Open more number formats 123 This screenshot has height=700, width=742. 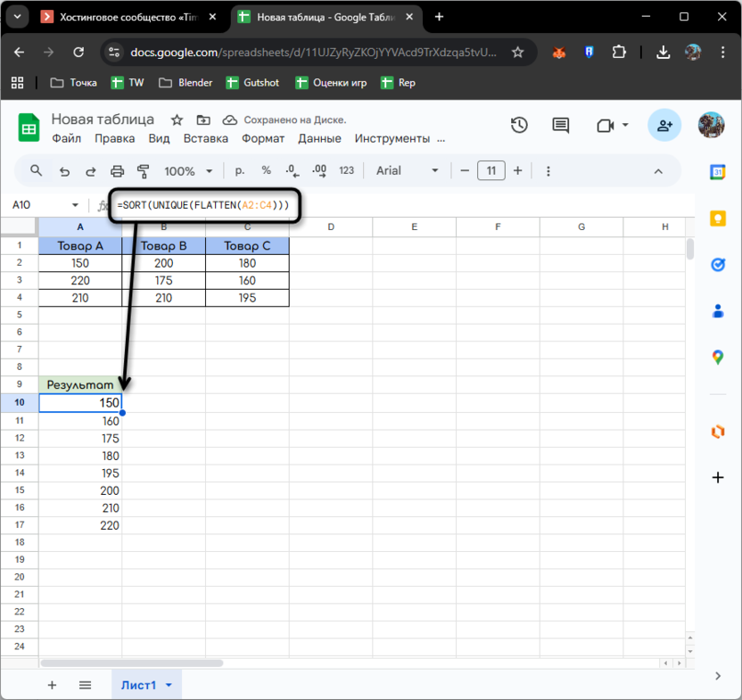346,171
